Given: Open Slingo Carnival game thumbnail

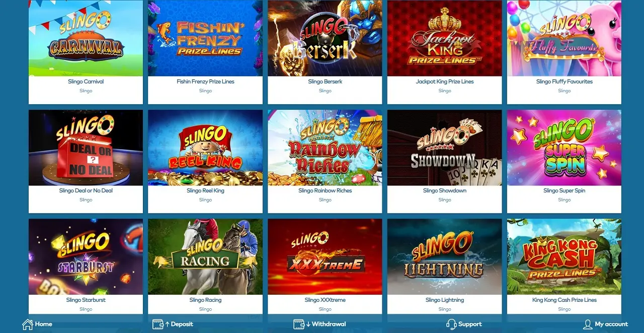Looking at the screenshot, I should pos(86,38).
